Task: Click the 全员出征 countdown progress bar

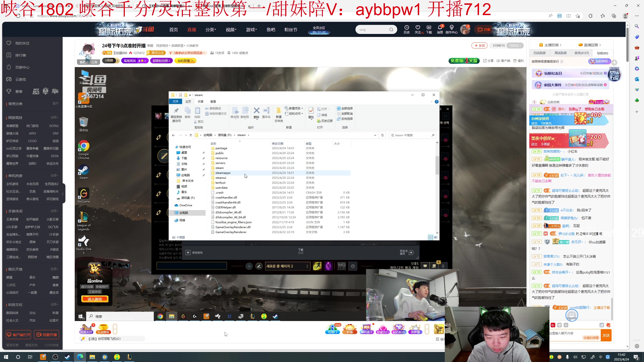Action: [319, 32]
